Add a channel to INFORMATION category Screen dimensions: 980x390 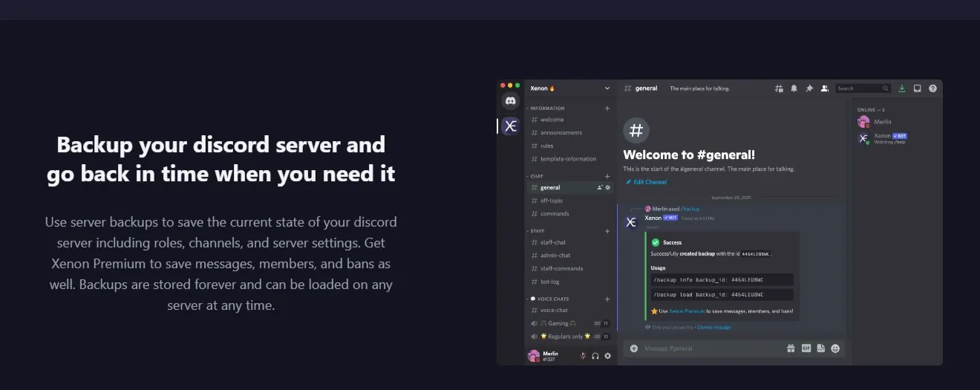[607, 108]
